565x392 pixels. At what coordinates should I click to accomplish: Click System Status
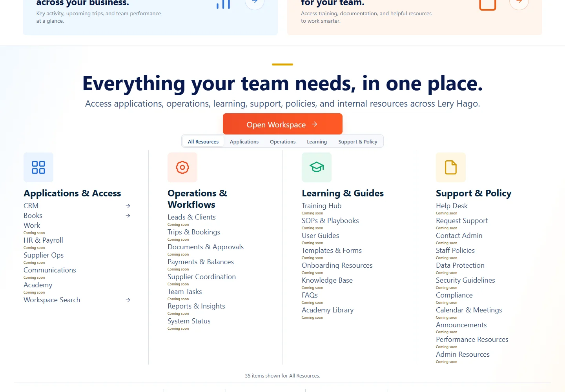pyautogui.click(x=189, y=321)
